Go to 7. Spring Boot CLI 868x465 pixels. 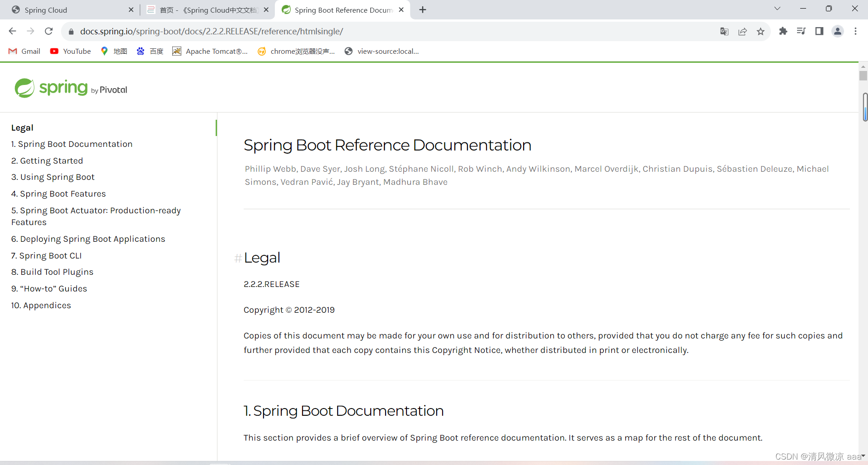tap(47, 255)
